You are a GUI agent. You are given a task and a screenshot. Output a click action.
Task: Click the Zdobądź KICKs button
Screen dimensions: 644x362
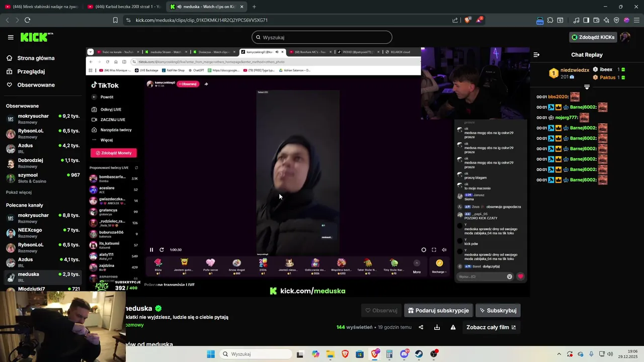coord(593,37)
